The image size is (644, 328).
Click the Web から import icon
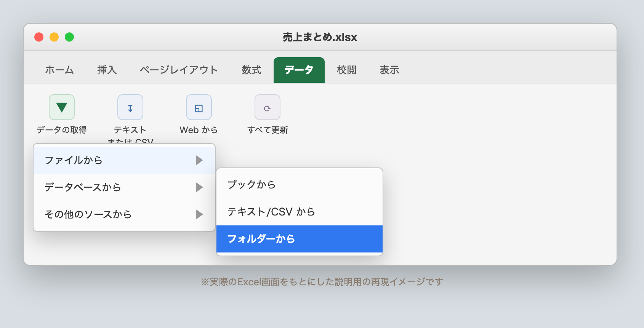pos(199,107)
